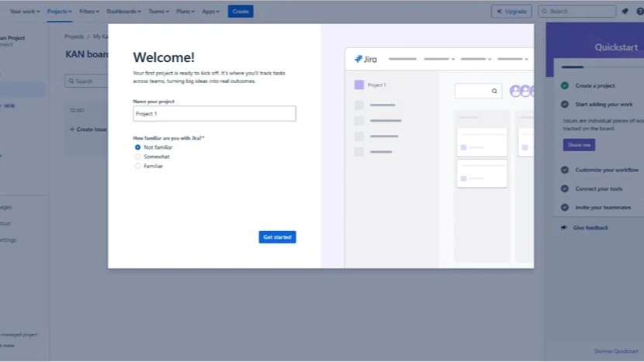This screenshot has width=644, height=362.
Task: Expand the Dashboards menu
Action: (x=123, y=12)
